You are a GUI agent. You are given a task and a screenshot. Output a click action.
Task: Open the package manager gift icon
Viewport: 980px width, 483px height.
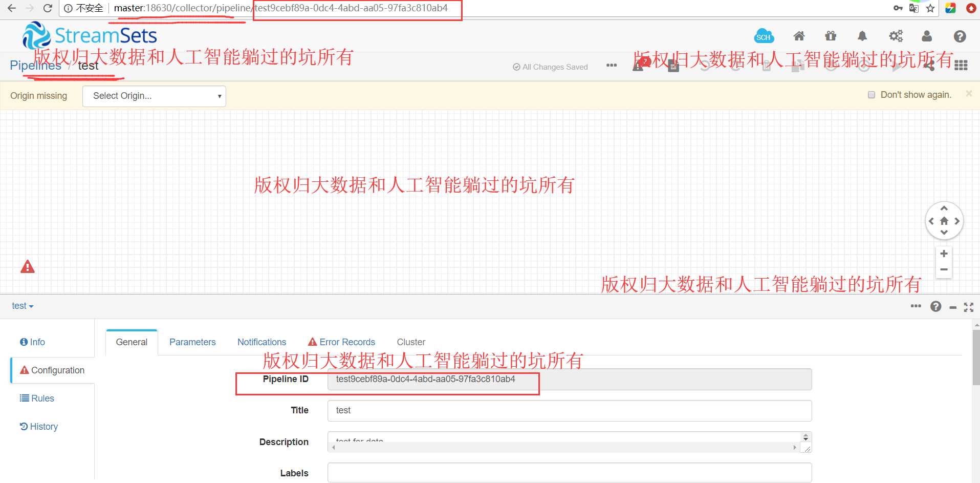pos(831,36)
